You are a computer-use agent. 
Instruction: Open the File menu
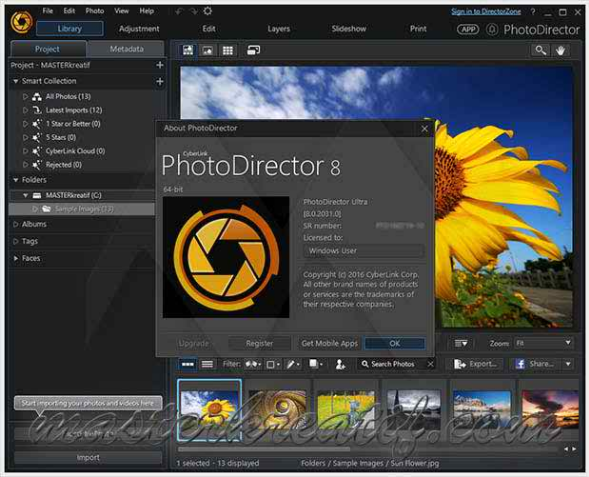click(x=48, y=11)
